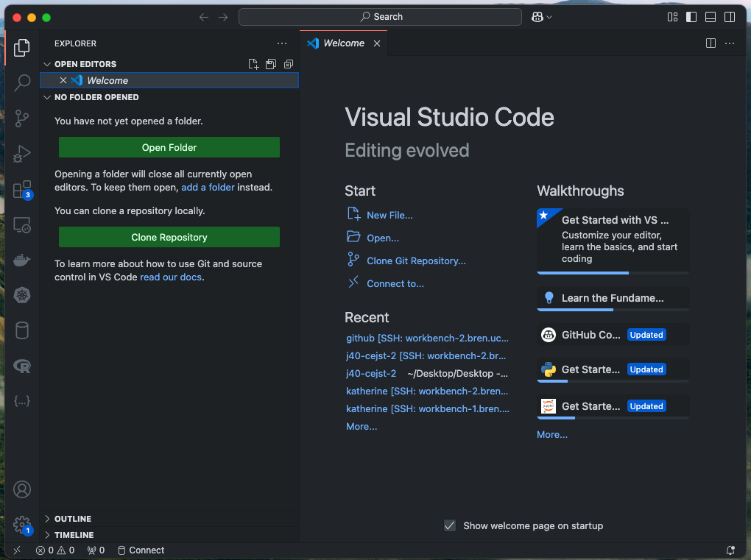Open Explorer Views and More Actions menu
This screenshot has width=751, height=560.
pyautogui.click(x=281, y=43)
